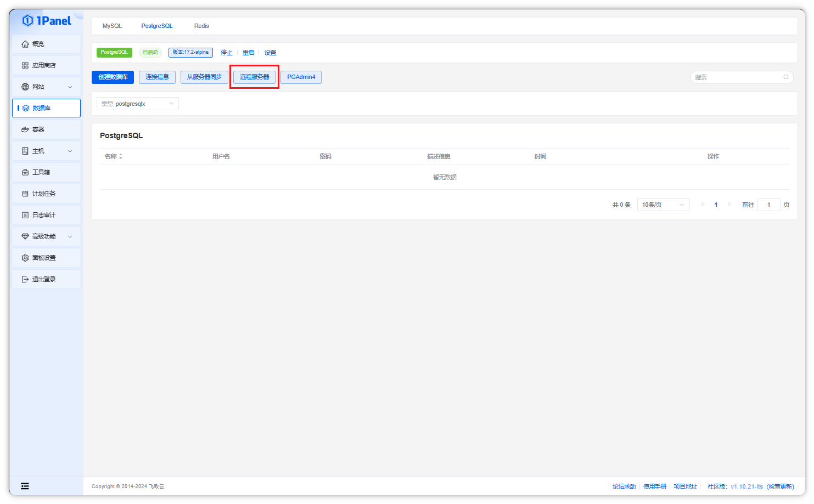Switch to the PostgreSQL tab

157,26
